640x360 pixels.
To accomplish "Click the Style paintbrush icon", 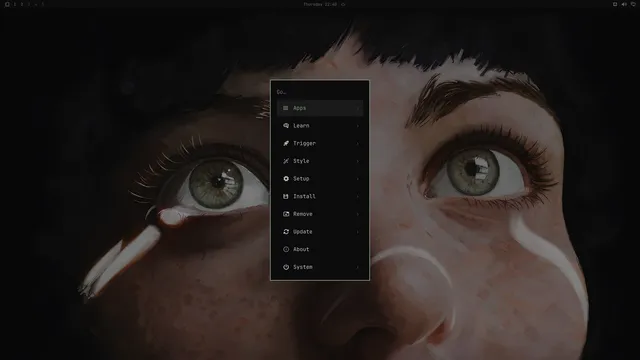I will tap(286, 161).
